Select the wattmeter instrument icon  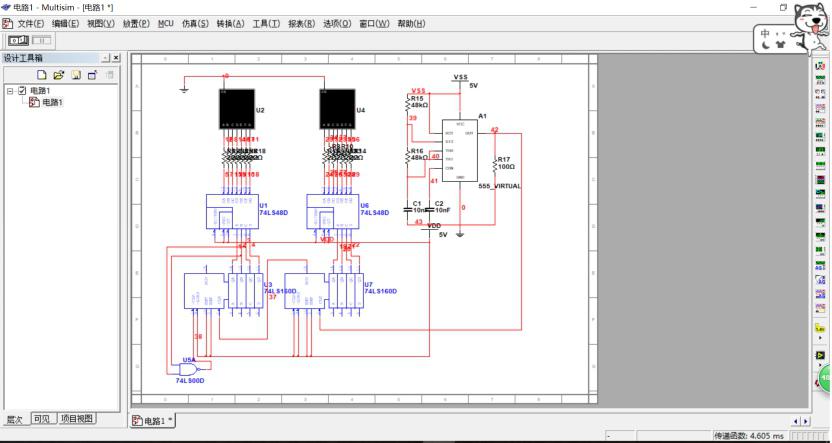(820, 94)
